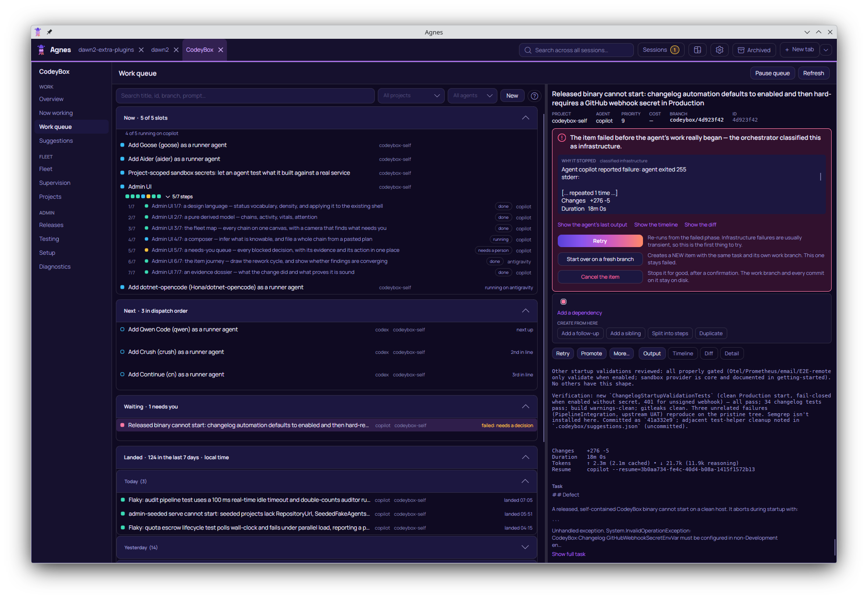Collapse the Waiting section chevron

(x=526, y=407)
